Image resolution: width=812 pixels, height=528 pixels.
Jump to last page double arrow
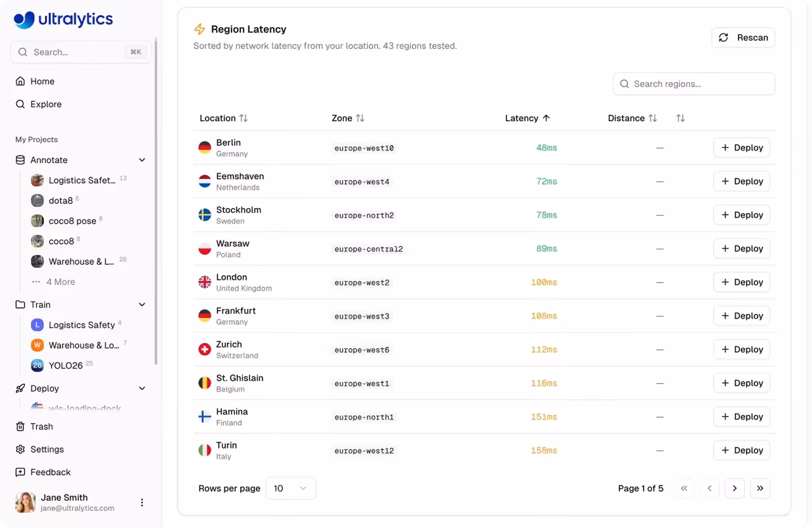760,488
